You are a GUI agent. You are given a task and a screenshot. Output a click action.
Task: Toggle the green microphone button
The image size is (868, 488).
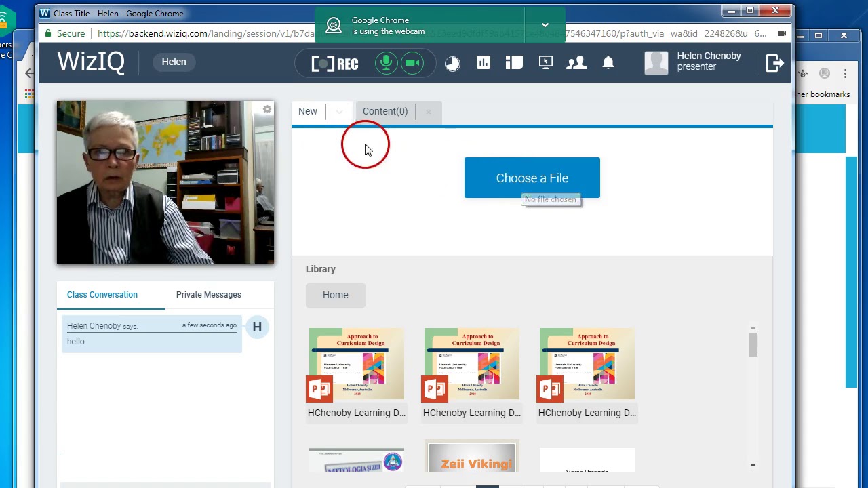[386, 63]
